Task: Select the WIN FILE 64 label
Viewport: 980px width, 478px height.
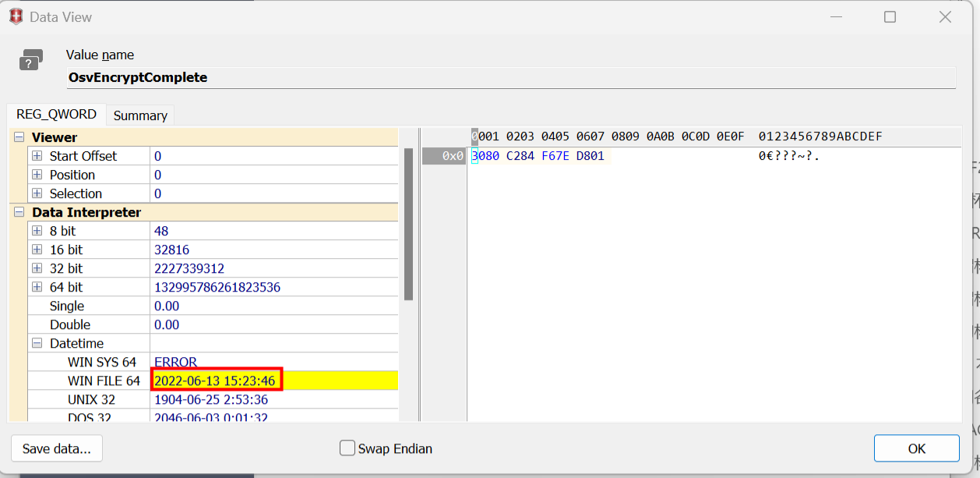Action: coord(104,381)
